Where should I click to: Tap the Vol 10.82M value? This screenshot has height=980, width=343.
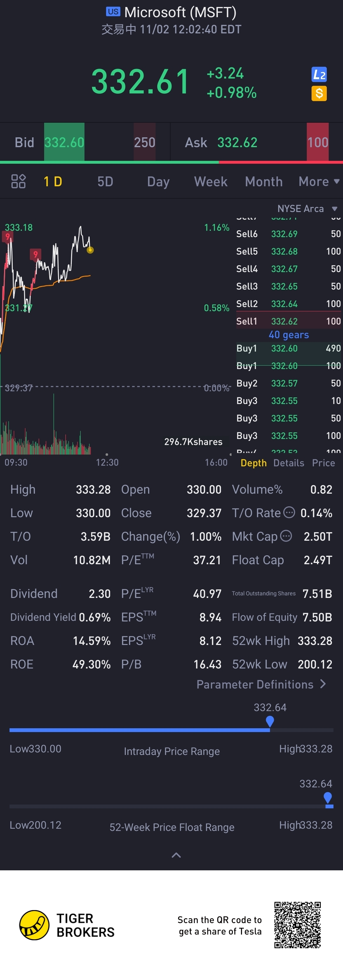coord(92,560)
